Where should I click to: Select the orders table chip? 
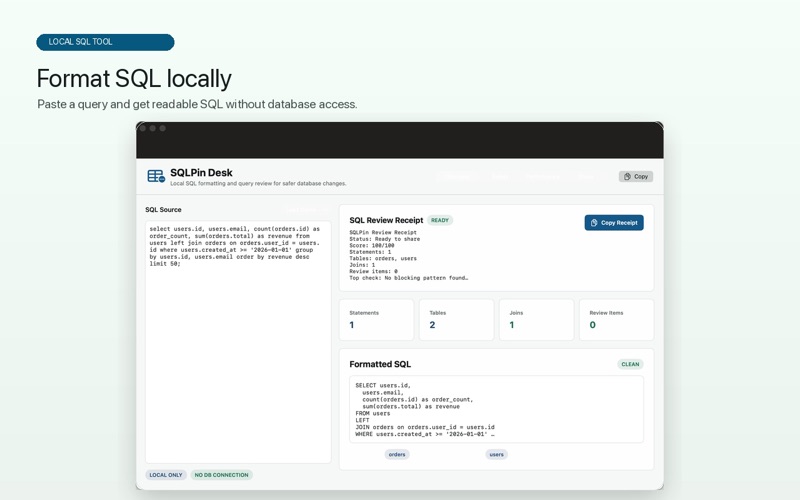[x=397, y=455]
